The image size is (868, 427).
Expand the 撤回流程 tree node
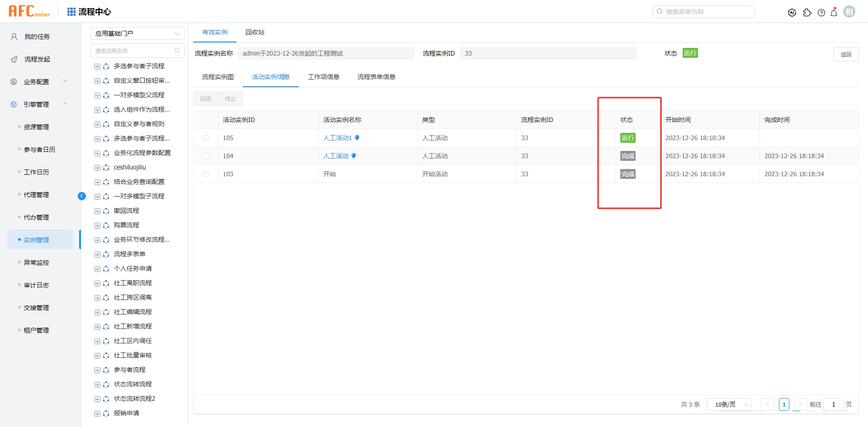(x=97, y=211)
